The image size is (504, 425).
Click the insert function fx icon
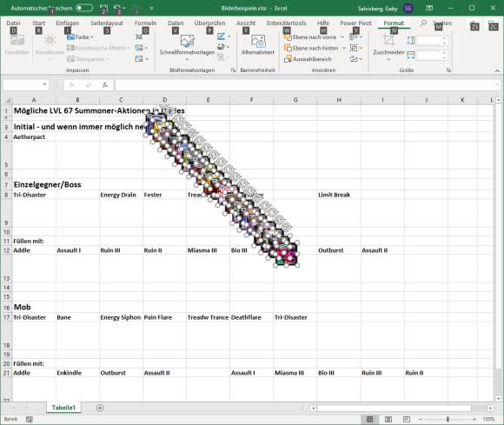tap(105, 85)
